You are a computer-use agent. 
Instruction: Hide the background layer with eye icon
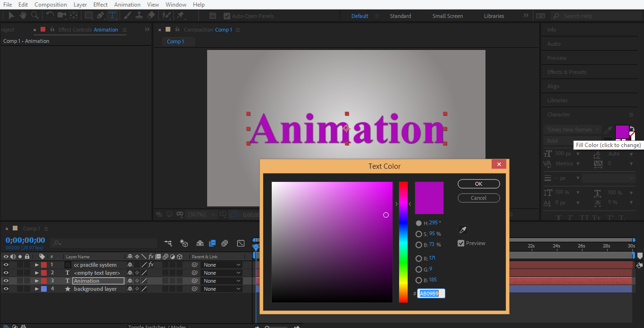coord(6,289)
